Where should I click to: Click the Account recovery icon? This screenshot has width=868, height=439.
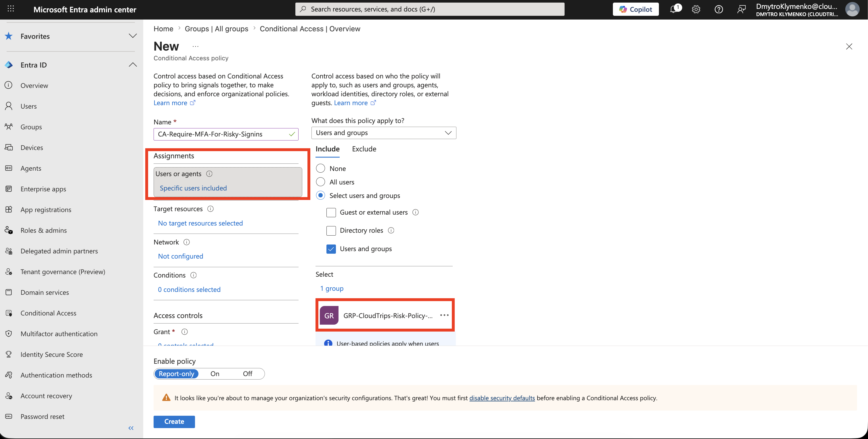click(x=9, y=396)
